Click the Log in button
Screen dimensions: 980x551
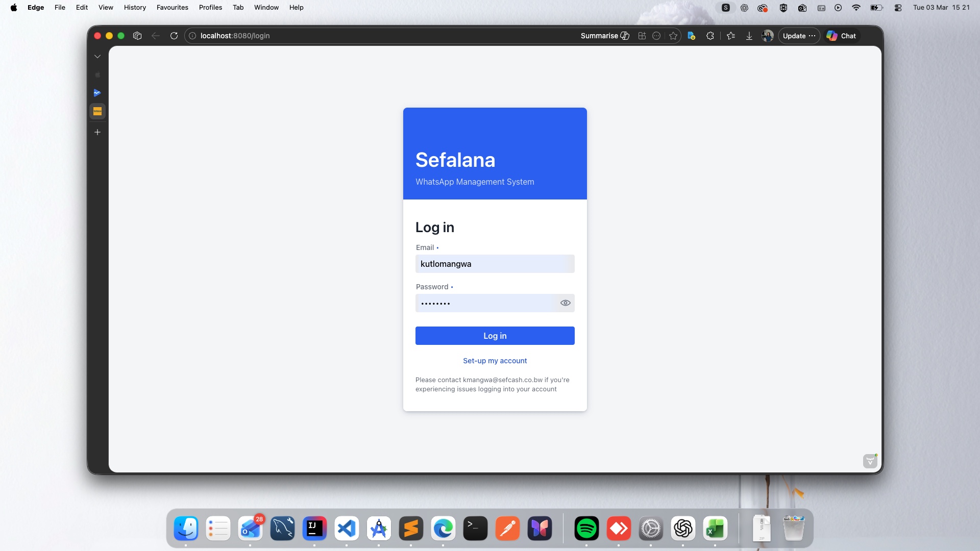tap(495, 336)
